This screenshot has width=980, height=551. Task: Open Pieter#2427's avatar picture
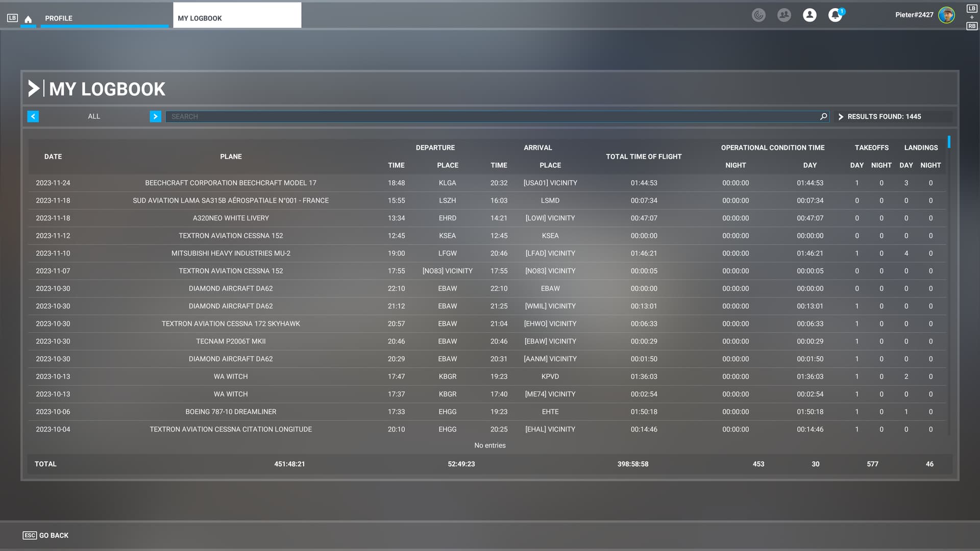pyautogui.click(x=947, y=15)
